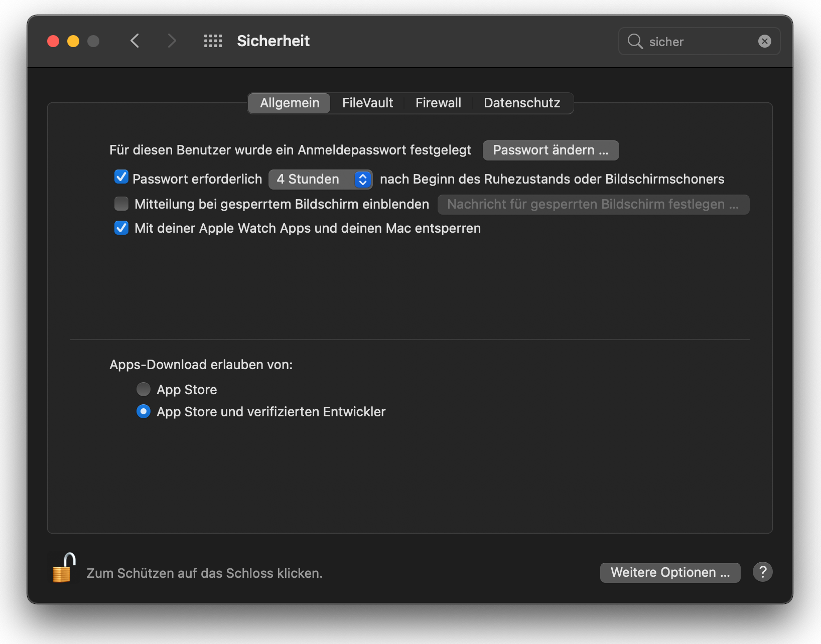Open 'Weitere Optionen …' button
This screenshot has height=644, width=821.
click(x=670, y=572)
